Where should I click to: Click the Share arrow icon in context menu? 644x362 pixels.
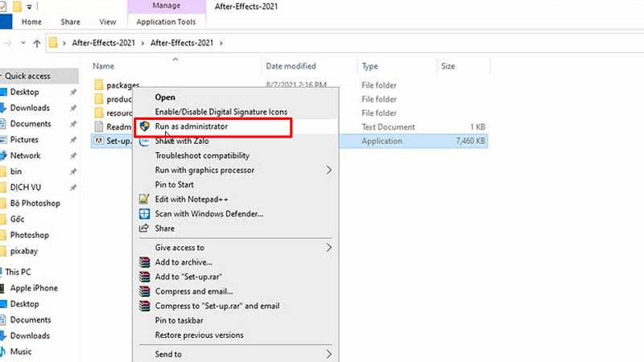coord(144,228)
